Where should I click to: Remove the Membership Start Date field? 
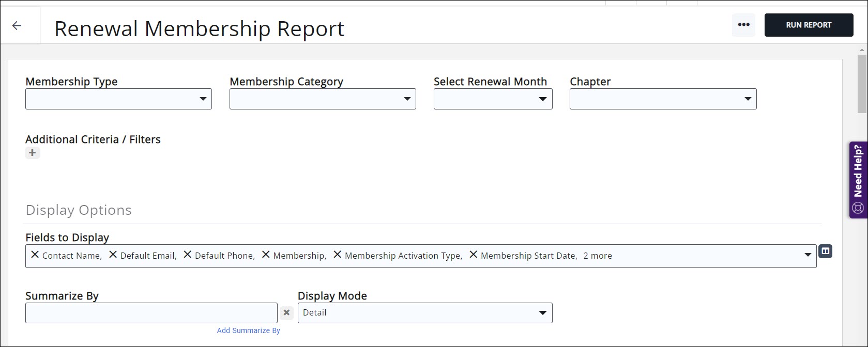[x=473, y=255]
